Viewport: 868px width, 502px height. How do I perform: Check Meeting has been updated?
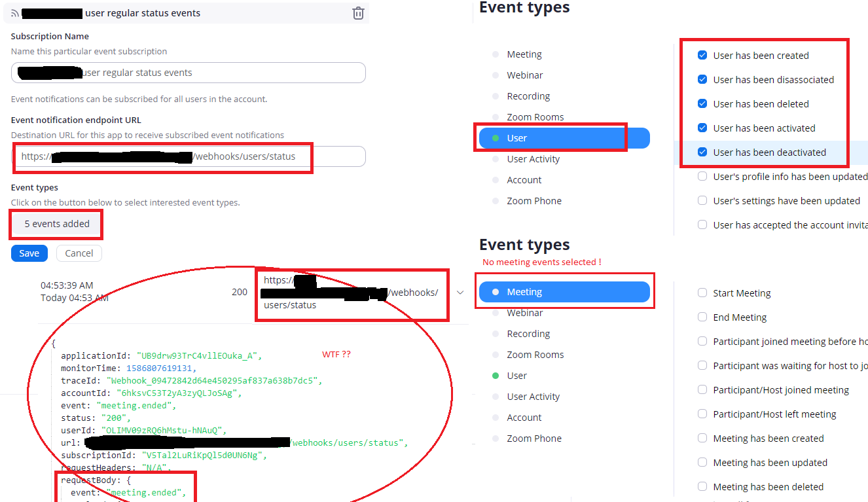(702, 463)
